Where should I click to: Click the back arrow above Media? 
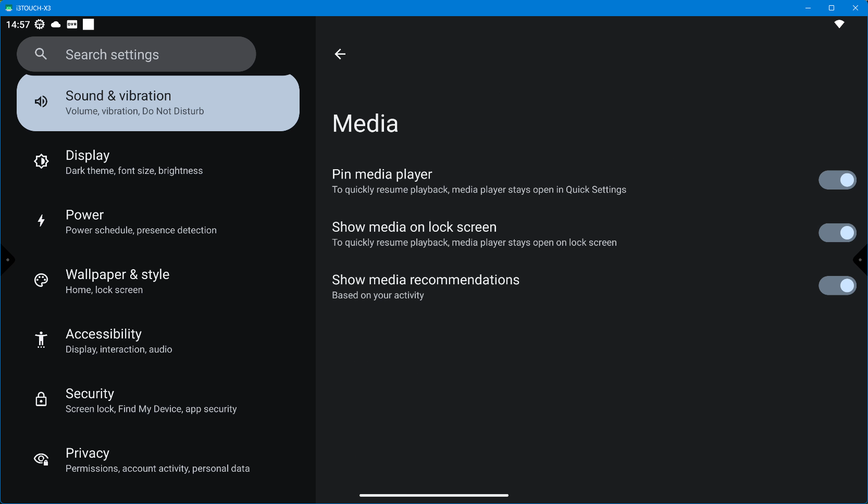click(x=340, y=54)
